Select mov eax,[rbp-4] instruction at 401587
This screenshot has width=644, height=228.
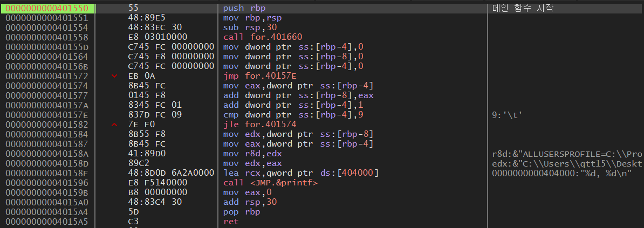(x=298, y=144)
